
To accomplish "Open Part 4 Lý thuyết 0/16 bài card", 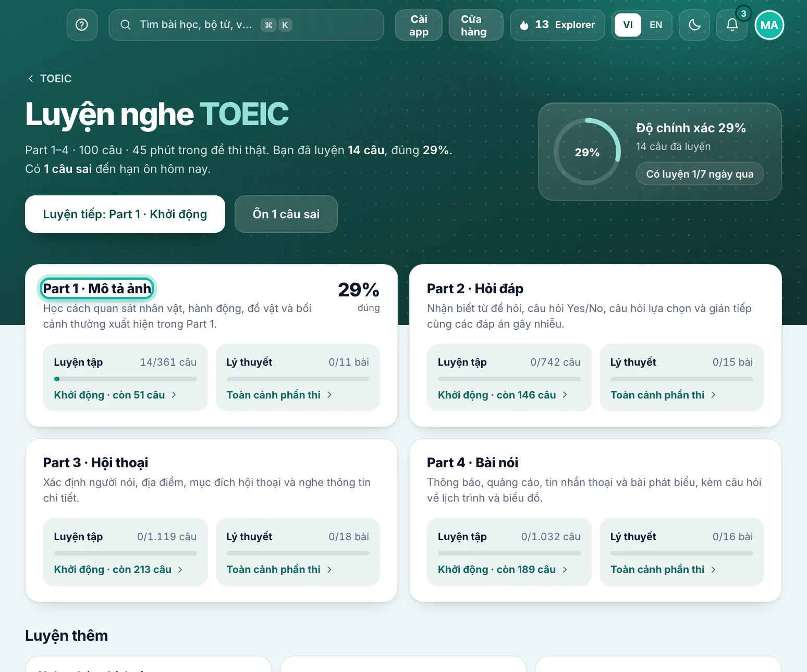I will point(682,552).
